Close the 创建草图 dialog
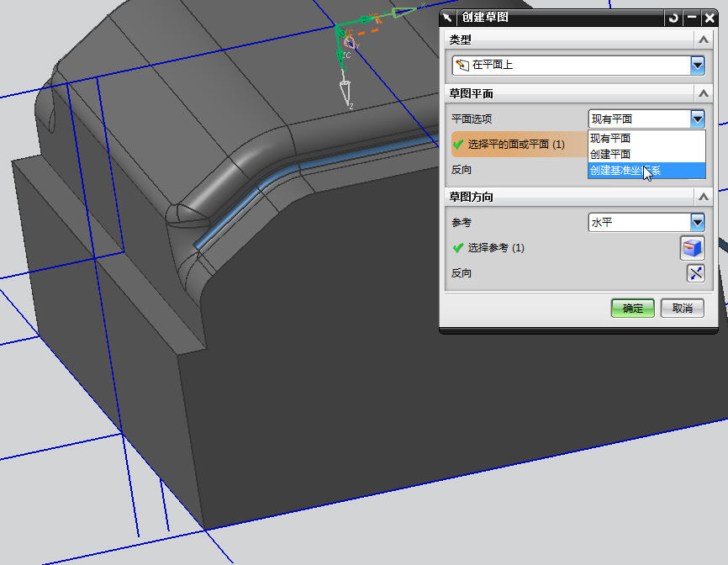 point(710,18)
